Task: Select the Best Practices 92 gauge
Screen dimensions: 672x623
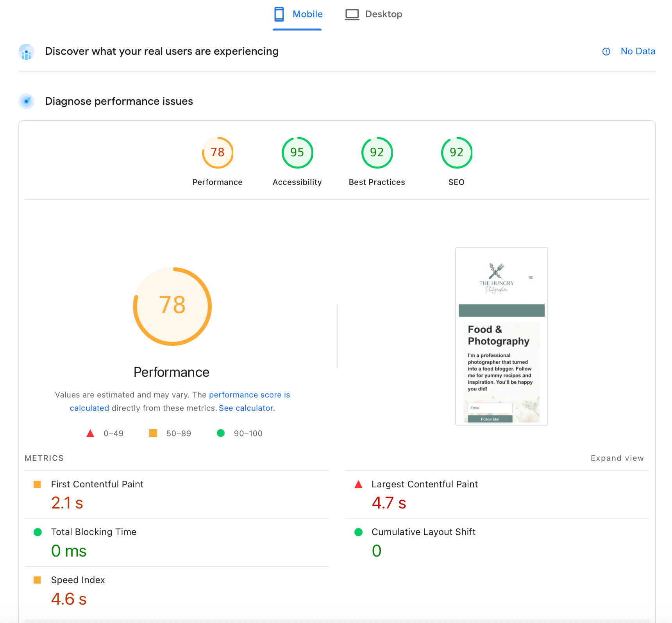Action: [377, 153]
